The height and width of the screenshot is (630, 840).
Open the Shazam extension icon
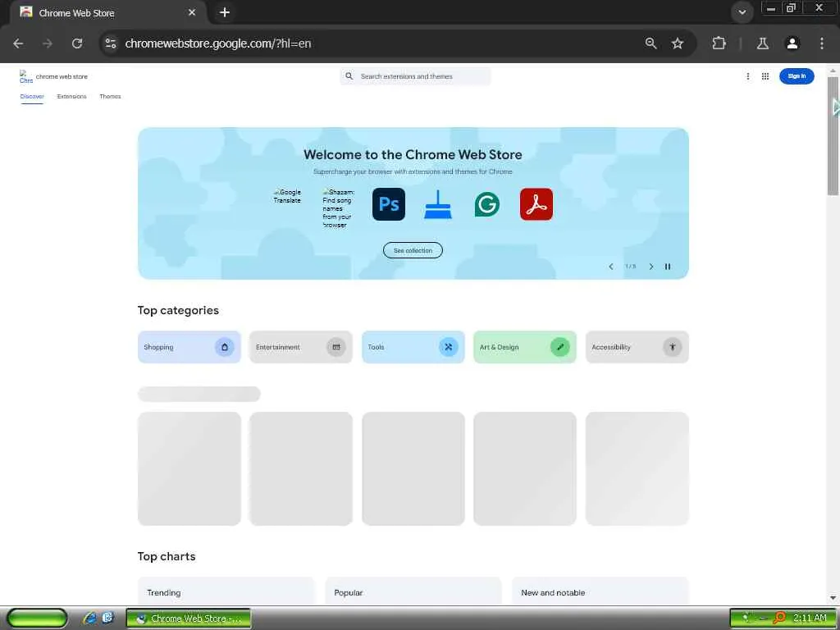pos(339,208)
